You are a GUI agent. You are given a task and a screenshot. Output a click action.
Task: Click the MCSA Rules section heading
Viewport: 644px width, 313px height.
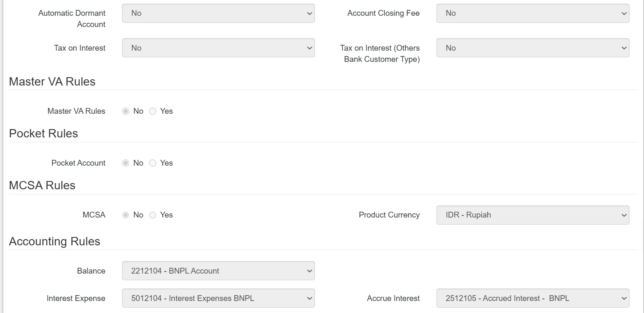42,186
